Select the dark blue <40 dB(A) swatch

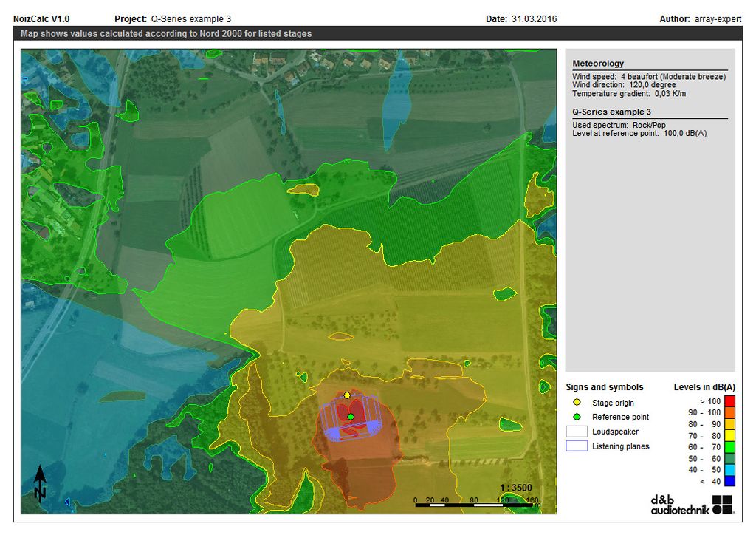tap(729, 482)
